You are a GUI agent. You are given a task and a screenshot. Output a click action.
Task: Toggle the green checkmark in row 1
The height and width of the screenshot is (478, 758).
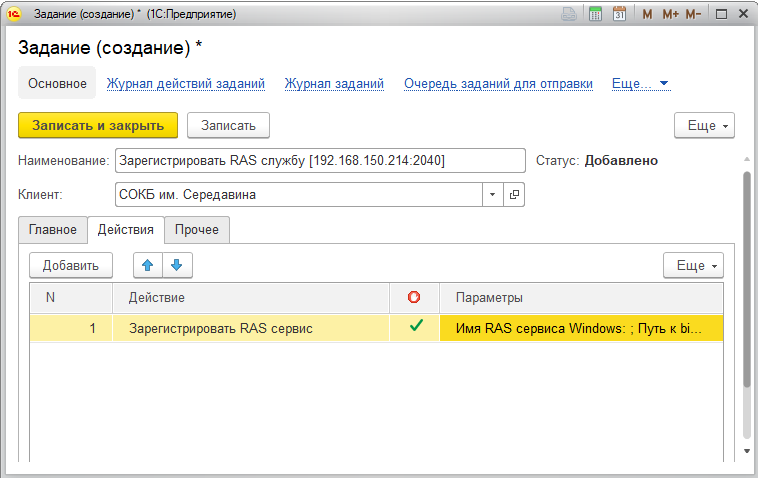tap(416, 326)
